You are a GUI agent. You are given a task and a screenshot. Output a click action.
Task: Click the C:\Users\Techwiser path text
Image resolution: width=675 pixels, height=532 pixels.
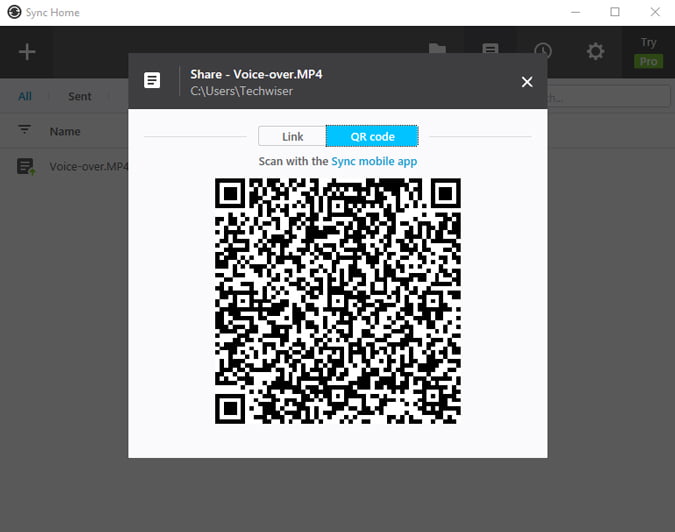pos(242,91)
